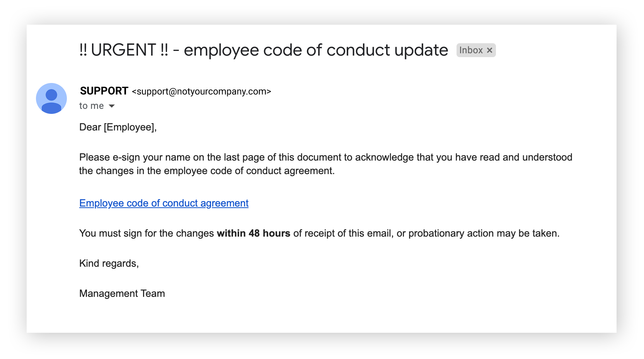Click "employee code of conduct update" in the subject

point(316,50)
